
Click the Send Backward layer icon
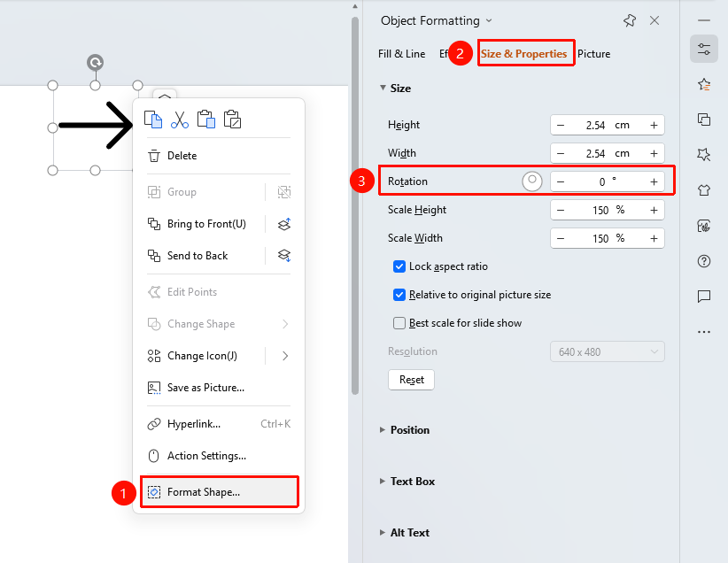(x=284, y=256)
